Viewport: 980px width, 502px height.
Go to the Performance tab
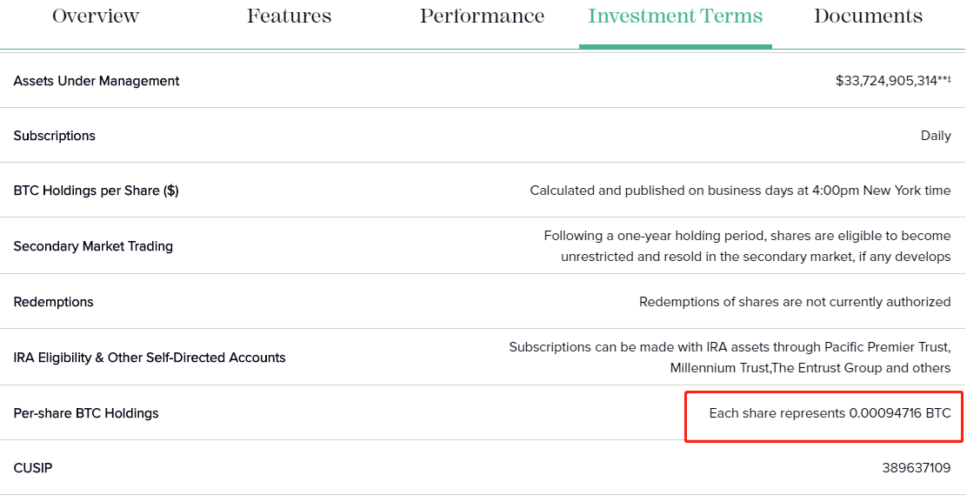tap(482, 17)
